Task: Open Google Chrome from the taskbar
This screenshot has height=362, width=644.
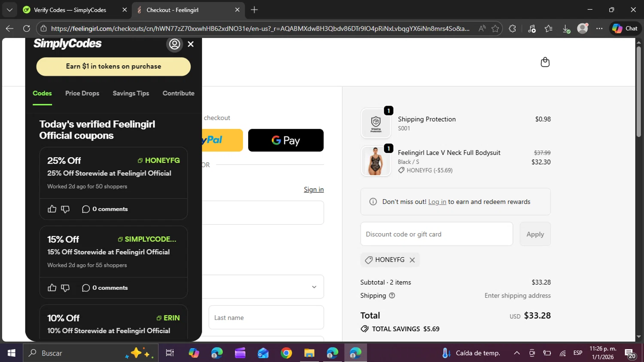Action: click(286, 353)
